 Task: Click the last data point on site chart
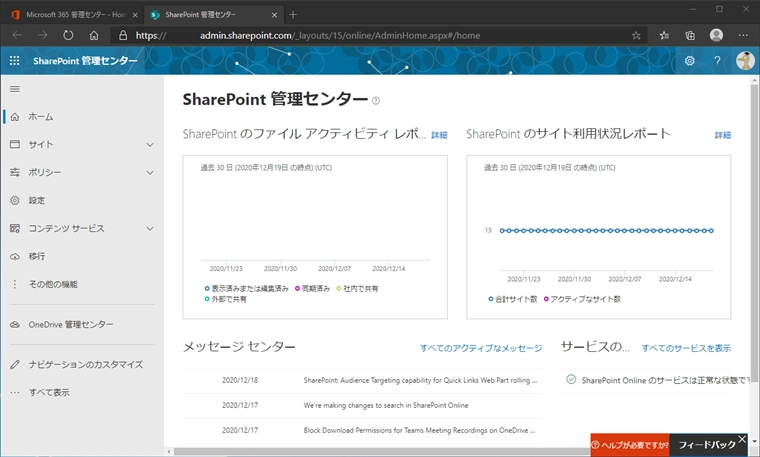[x=712, y=231]
